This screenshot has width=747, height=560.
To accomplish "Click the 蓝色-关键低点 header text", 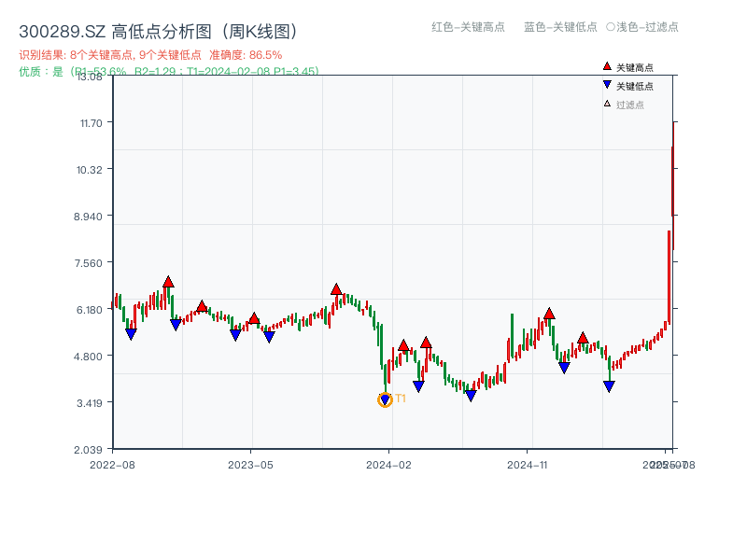I will click(560, 27).
